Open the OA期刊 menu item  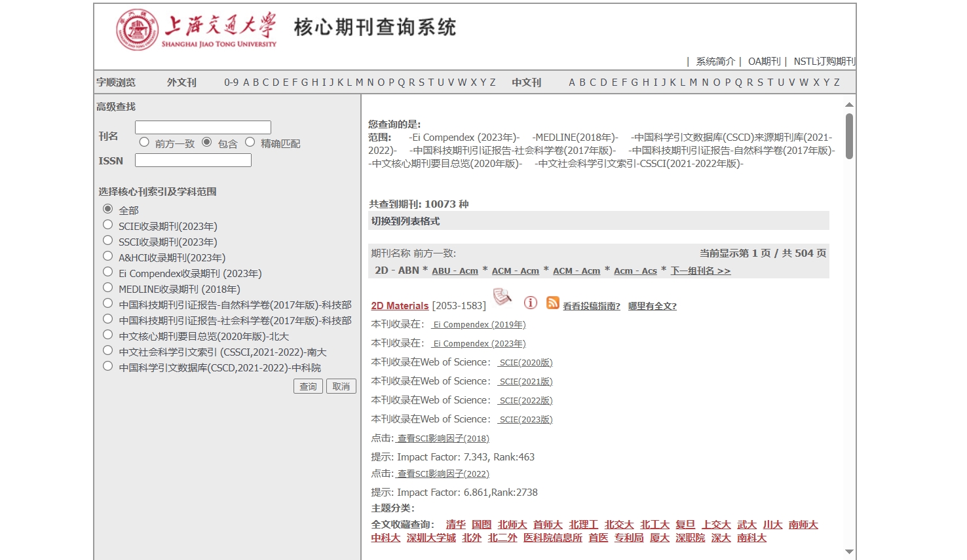[x=764, y=62]
